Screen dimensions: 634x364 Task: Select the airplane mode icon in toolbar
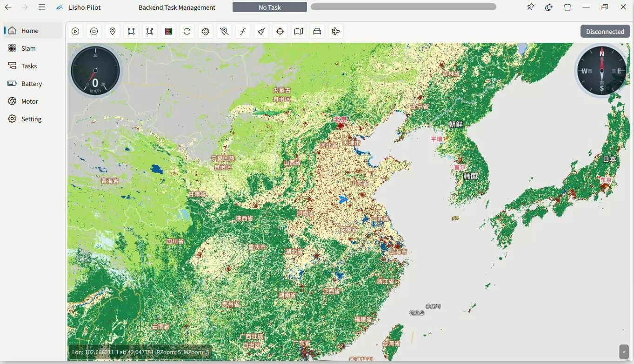pos(336,31)
